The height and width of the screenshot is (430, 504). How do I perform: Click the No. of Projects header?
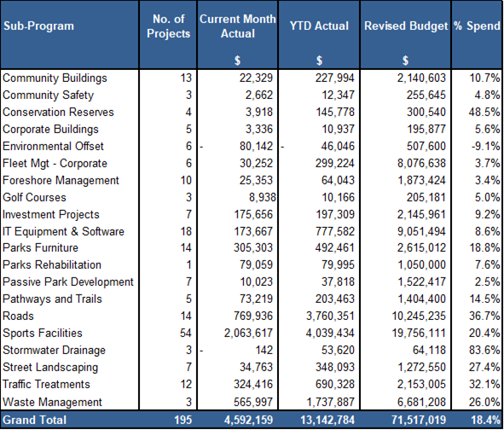pos(169,26)
